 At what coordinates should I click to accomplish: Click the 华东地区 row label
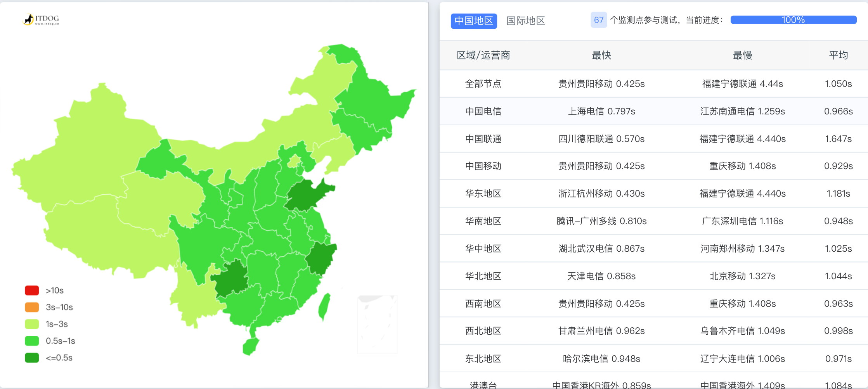483,194
